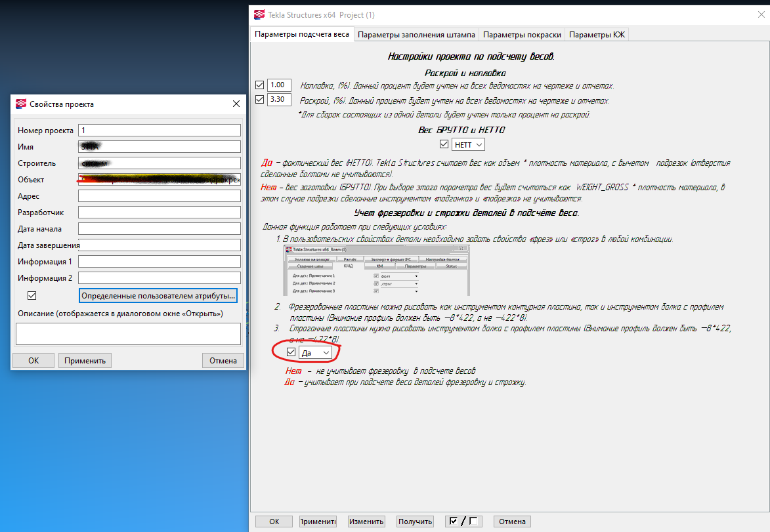Toggle all checkboxes on/off button
This screenshot has height=532, width=770.
point(463,522)
